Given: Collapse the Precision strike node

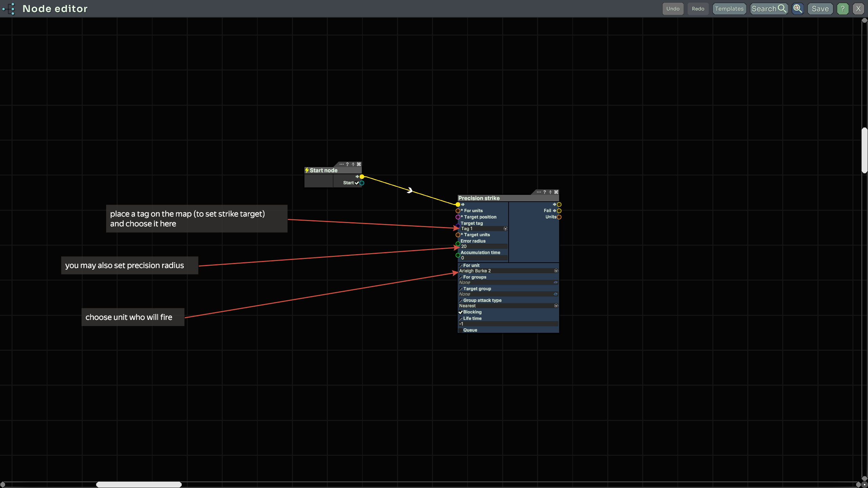Looking at the screenshot, I should tap(550, 192).
